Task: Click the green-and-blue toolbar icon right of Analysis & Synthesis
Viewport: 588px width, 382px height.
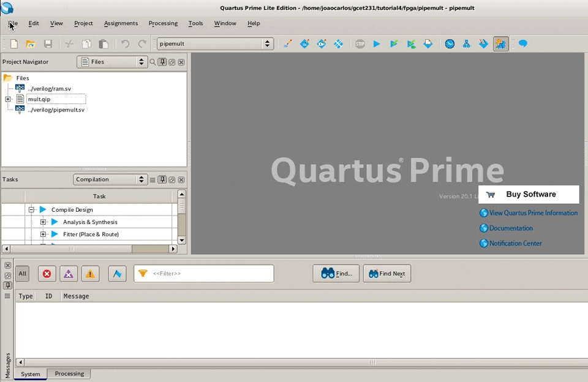Action: [x=411, y=44]
